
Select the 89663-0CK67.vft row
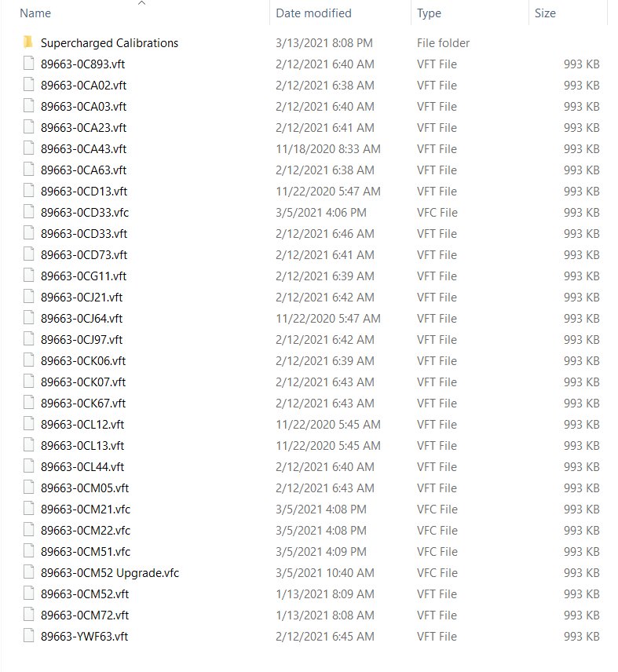tap(312, 403)
